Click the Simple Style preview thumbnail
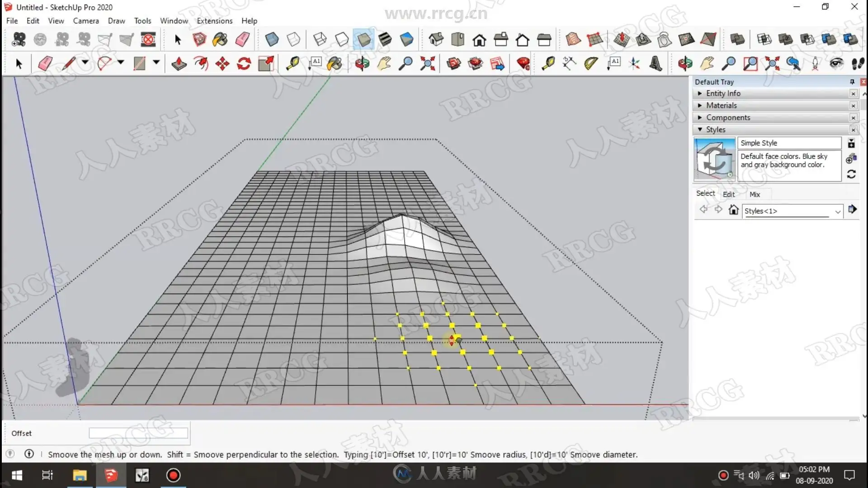 [x=714, y=159]
